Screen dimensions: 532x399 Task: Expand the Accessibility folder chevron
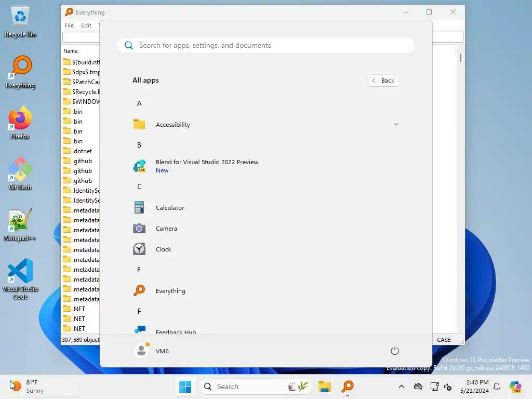396,125
